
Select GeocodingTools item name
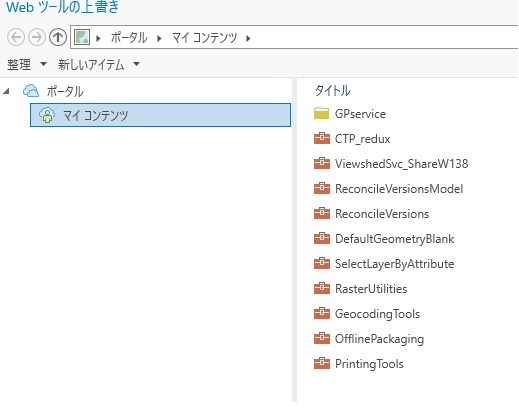(377, 314)
